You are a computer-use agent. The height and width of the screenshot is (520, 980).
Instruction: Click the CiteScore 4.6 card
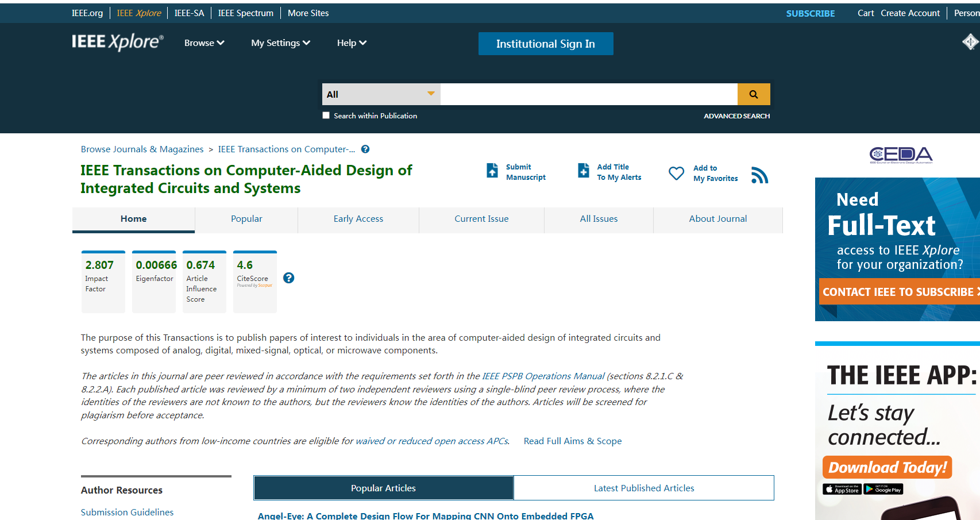[255, 282]
